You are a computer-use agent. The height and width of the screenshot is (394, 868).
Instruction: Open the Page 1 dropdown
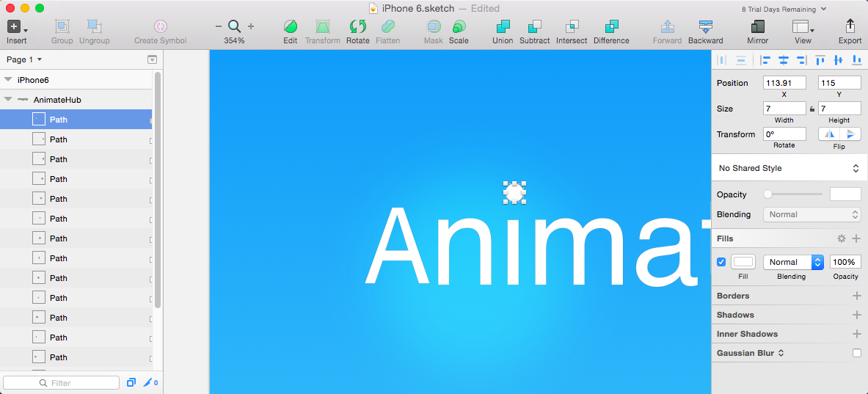tap(23, 59)
